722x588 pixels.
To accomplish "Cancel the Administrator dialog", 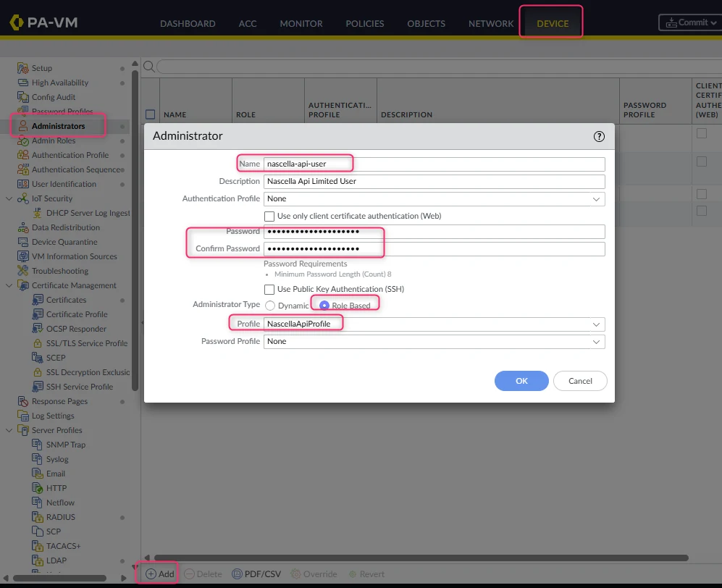I will pos(580,381).
